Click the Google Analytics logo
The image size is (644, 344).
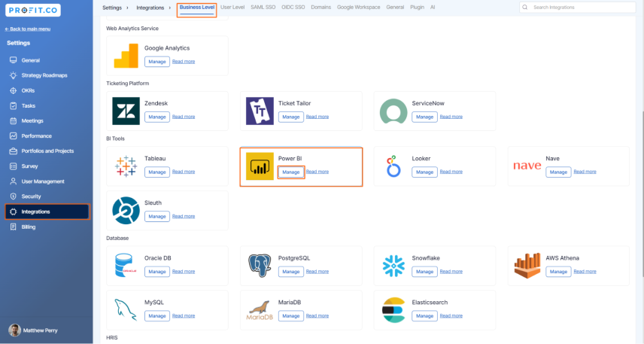(x=126, y=56)
